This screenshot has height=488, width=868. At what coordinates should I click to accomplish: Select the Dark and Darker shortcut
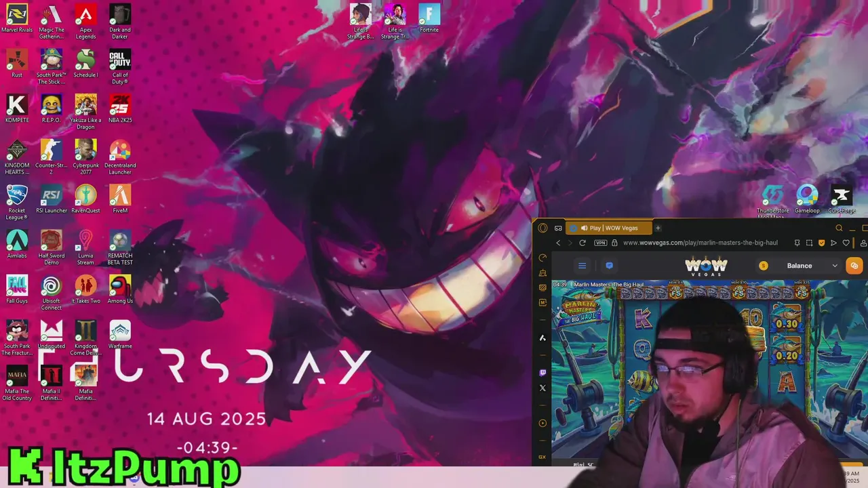[120, 22]
